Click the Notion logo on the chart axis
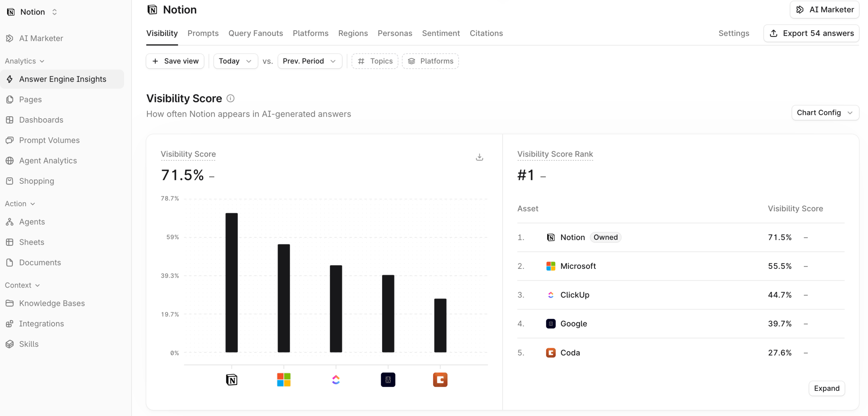 (232, 379)
